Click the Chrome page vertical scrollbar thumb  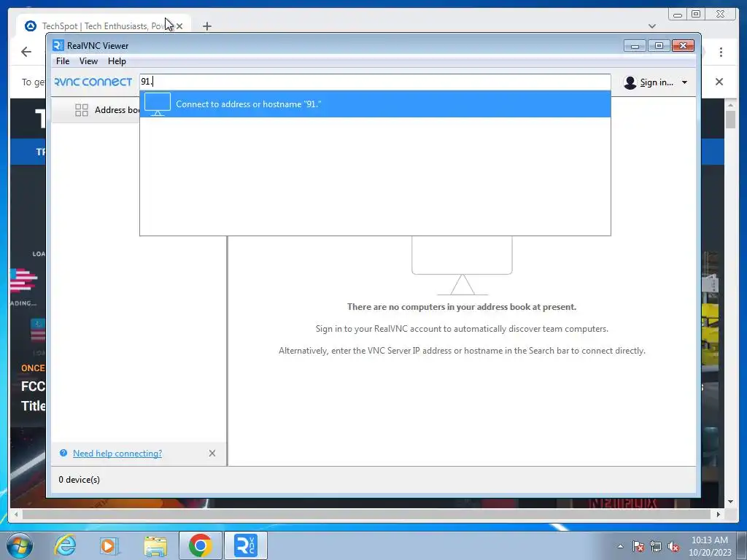point(730,119)
